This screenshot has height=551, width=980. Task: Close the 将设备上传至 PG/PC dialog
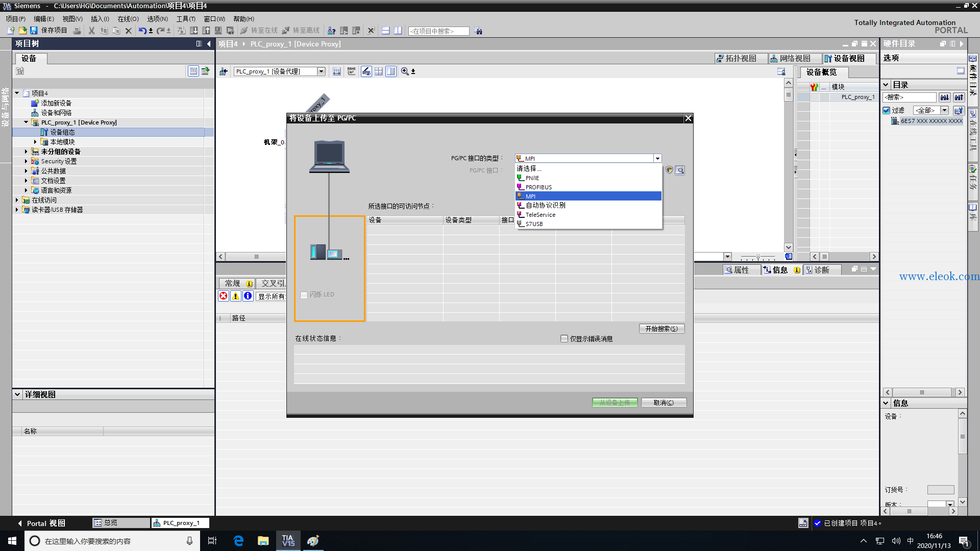688,118
